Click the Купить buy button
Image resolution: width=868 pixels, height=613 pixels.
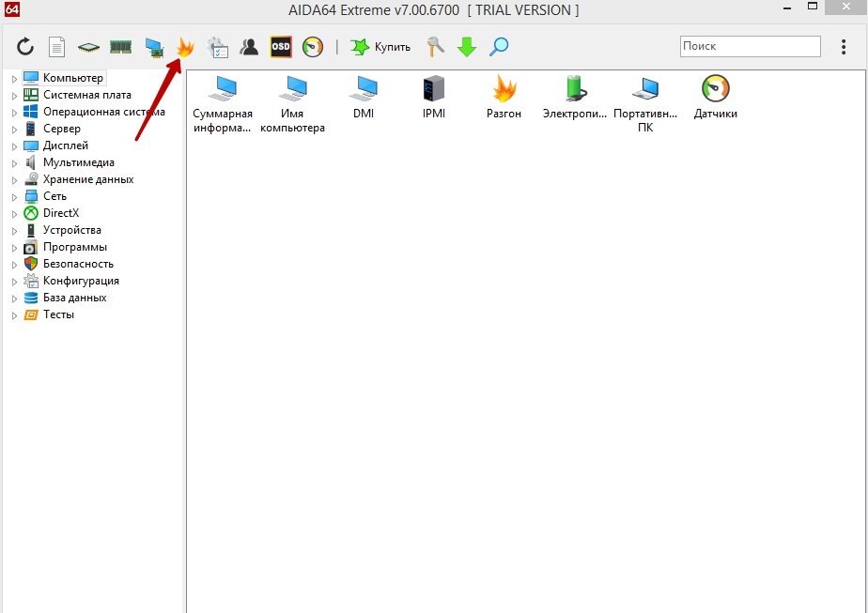coord(380,47)
